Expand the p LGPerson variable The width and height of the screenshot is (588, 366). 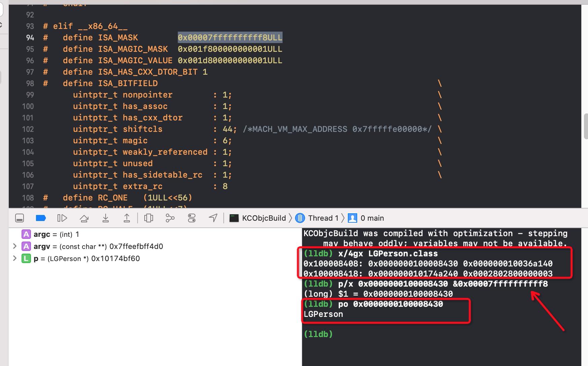click(x=14, y=258)
